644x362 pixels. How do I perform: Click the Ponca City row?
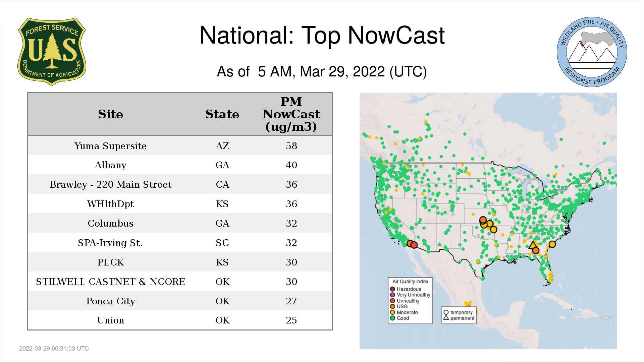pyautogui.click(x=111, y=301)
